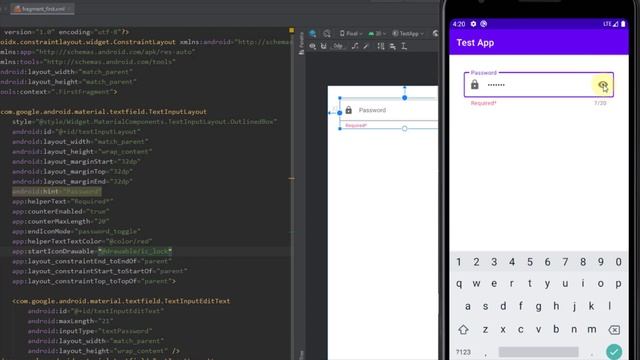Open the Pixel device dropdown

click(351, 33)
